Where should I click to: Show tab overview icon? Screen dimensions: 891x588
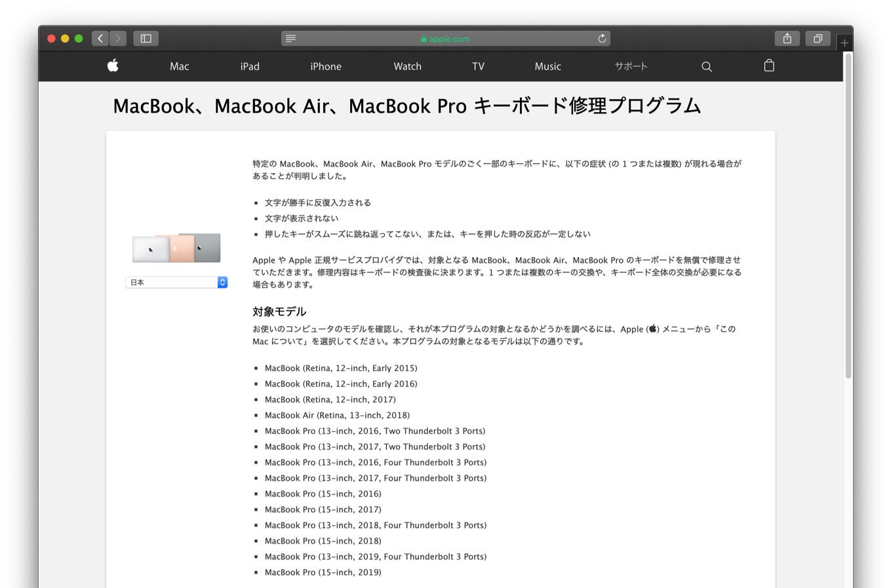click(x=818, y=39)
